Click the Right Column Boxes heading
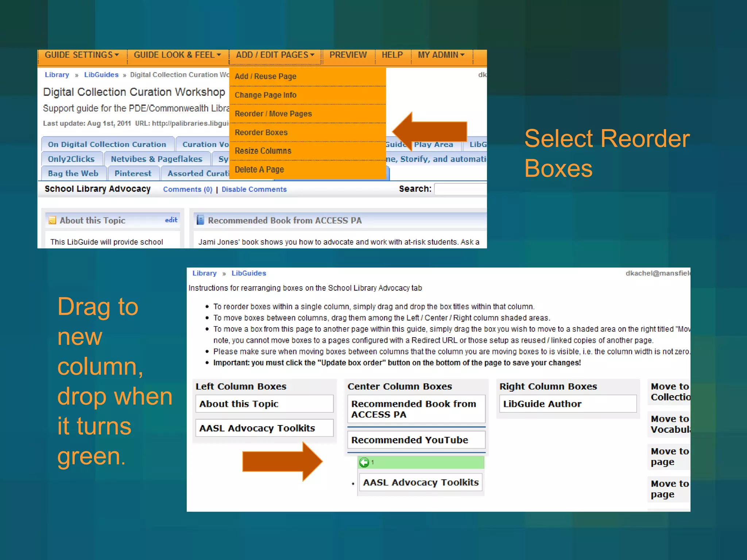Image resolution: width=747 pixels, height=560 pixels. tap(548, 386)
